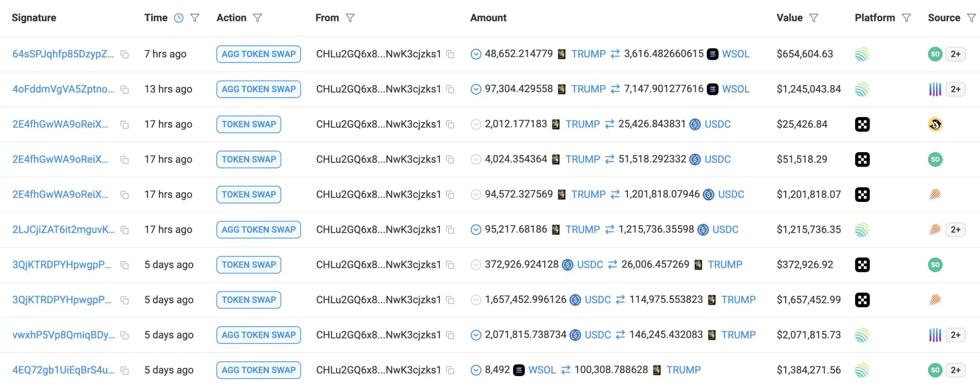Open the Action column filter

(258, 18)
